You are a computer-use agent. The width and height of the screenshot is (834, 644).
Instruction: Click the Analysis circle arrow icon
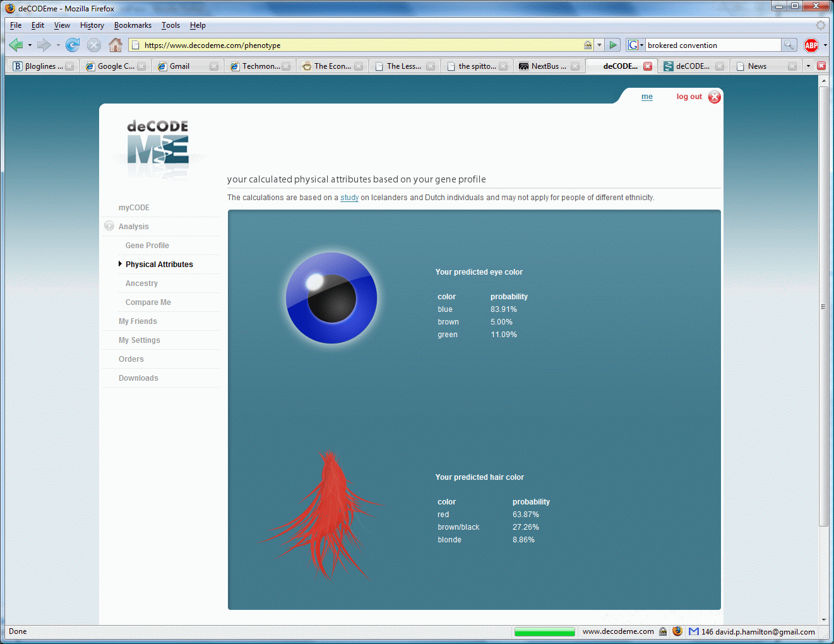(109, 226)
